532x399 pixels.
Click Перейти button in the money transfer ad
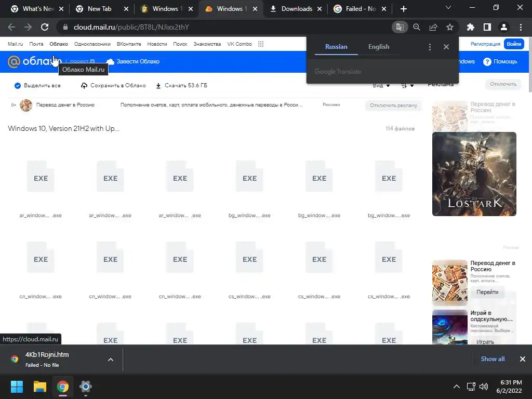487,292
